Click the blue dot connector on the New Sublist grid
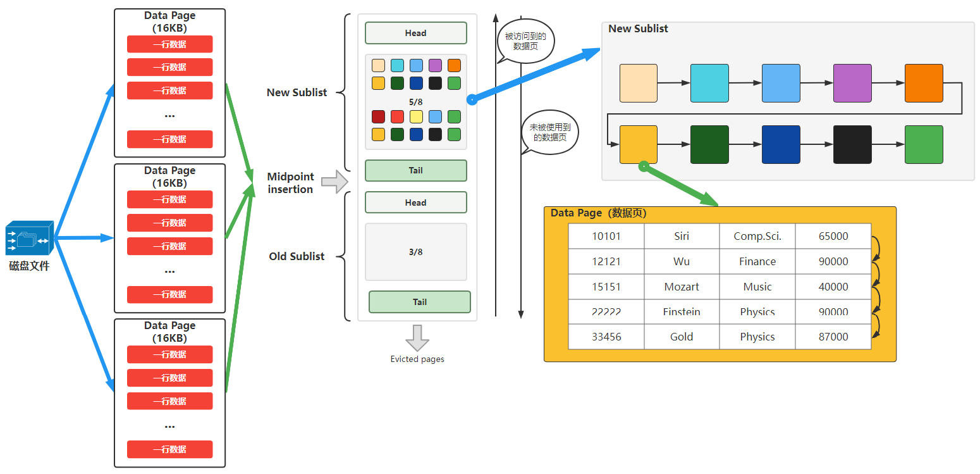Viewport: 980px width, 474px height. tap(471, 100)
